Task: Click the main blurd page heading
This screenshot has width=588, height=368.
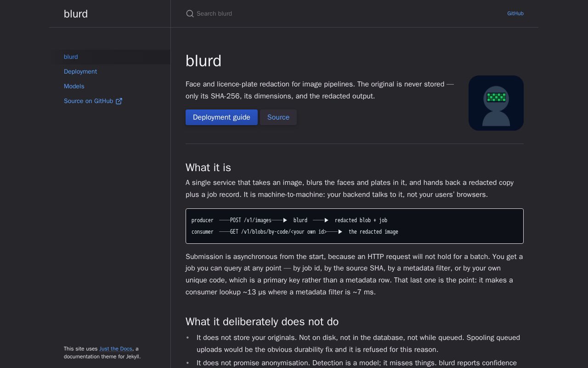Action: tap(204, 61)
